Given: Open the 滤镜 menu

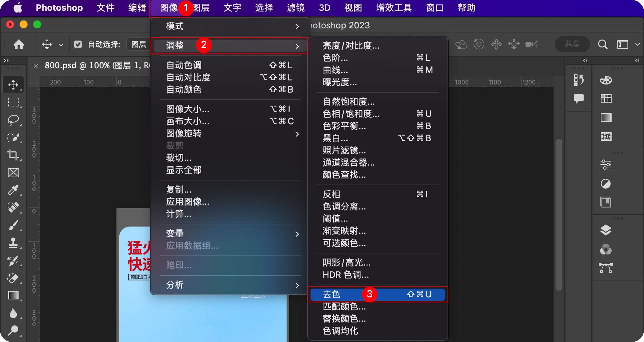Looking at the screenshot, I should point(295,8).
